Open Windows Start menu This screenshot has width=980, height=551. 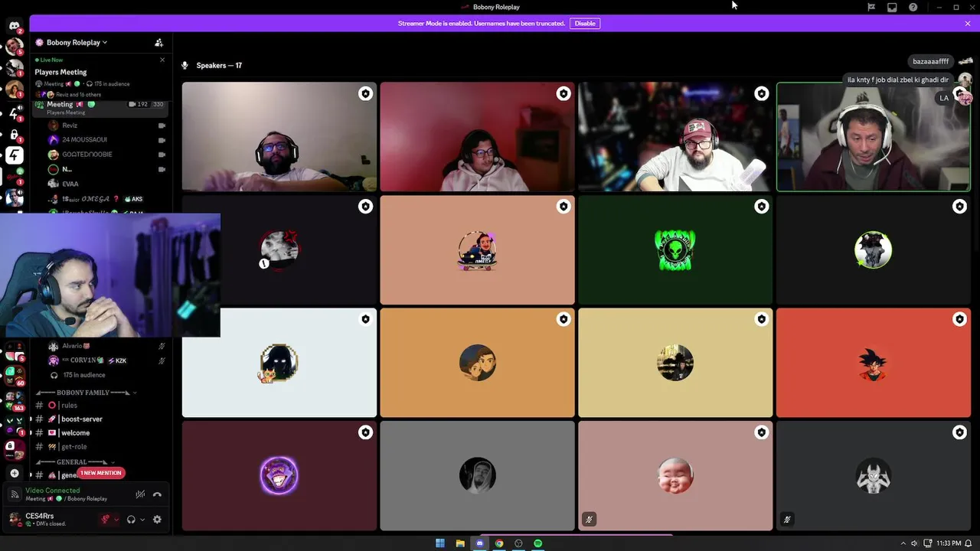click(440, 543)
